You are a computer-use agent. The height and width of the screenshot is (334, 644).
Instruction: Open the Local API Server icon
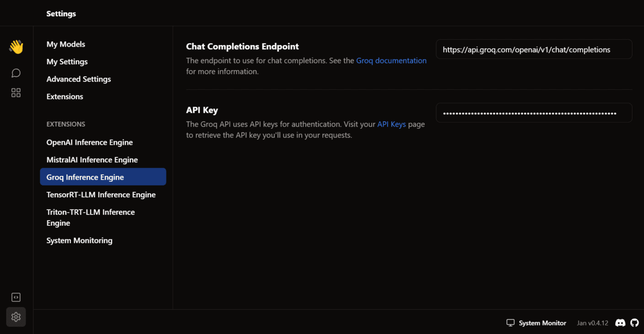coord(16,297)
